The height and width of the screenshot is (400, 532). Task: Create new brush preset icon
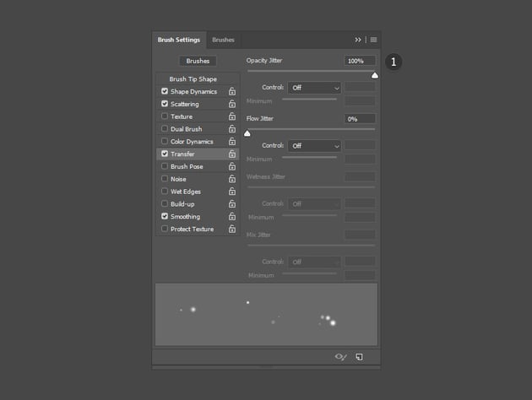tap(359, 357)
